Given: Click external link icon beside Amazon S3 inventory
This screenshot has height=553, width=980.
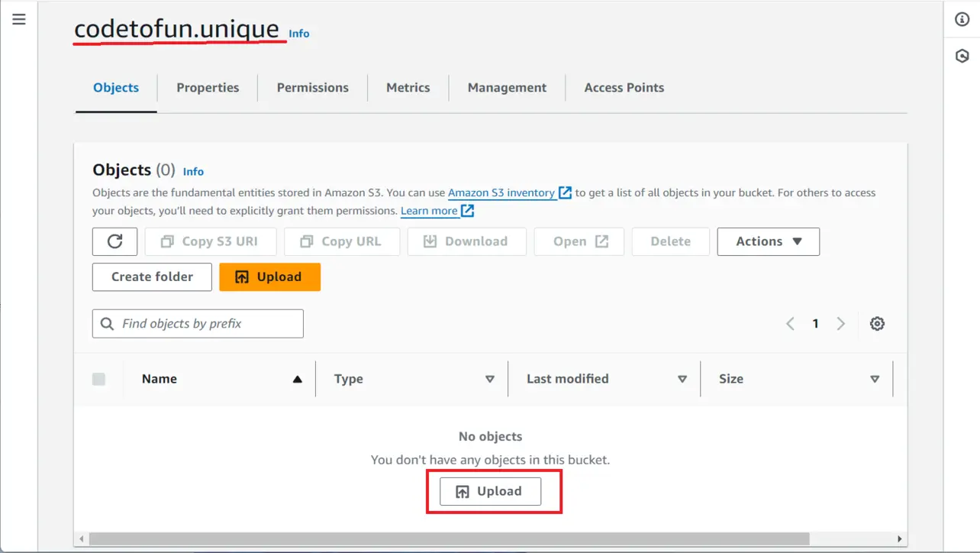Looking at the screenshot, I should [565, 192].
